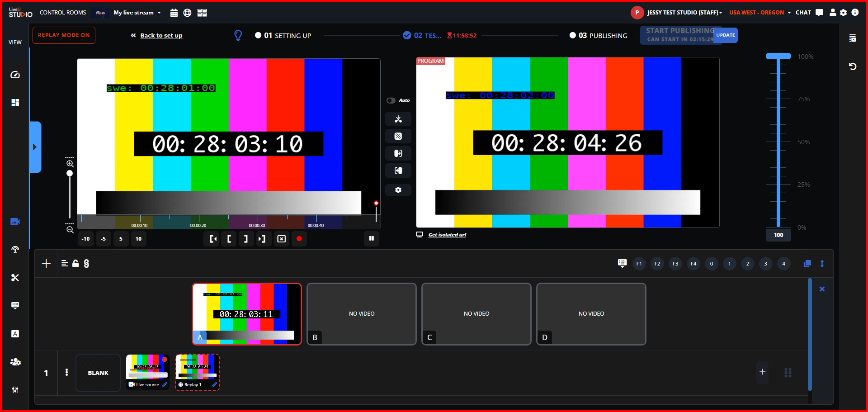
Task: Select the 03 Publishing step
Action: (599, 35)
